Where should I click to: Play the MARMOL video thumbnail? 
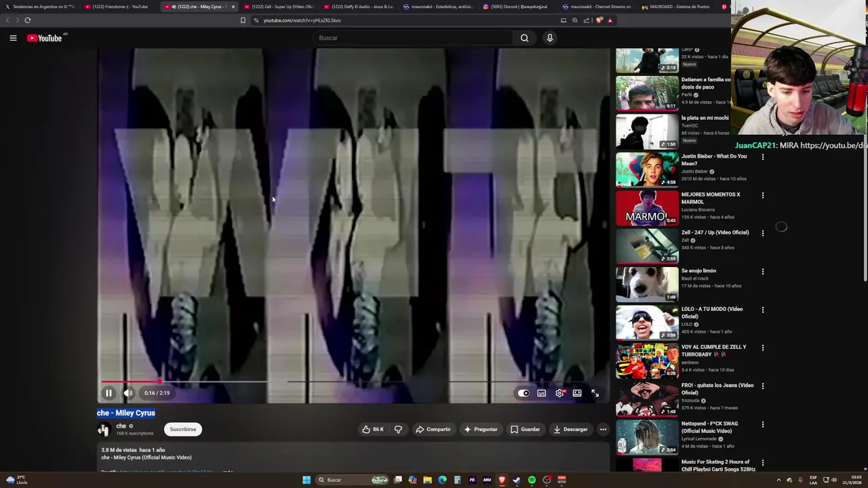pyautogui.click(x=647, y=207)
